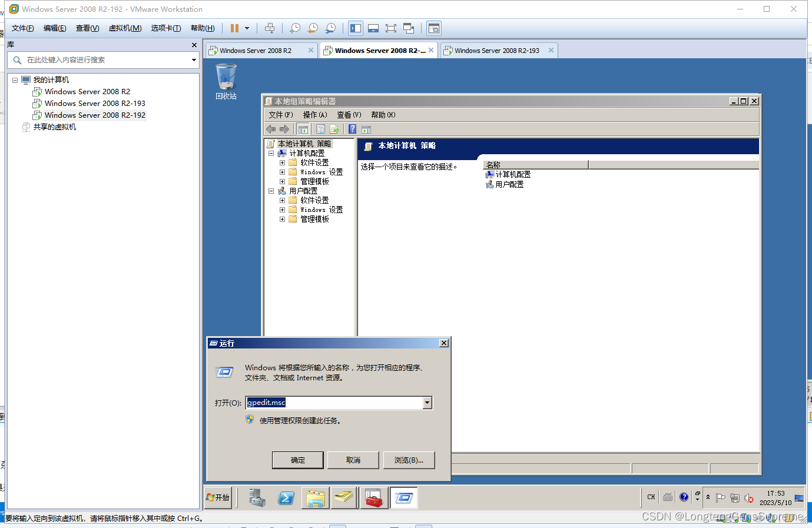812x528 pixels.
Task: Click the Export list icon in Group Policy toolbar
Action: [334, 129]
